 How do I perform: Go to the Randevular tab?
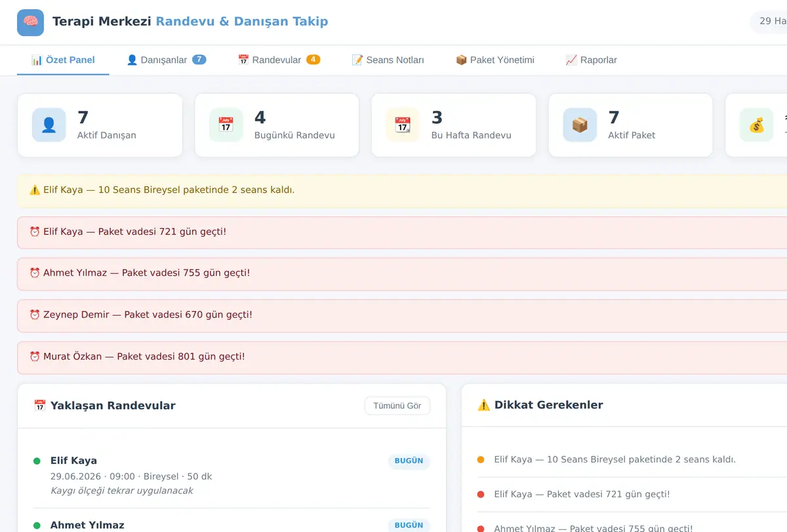tap(279, 60)
